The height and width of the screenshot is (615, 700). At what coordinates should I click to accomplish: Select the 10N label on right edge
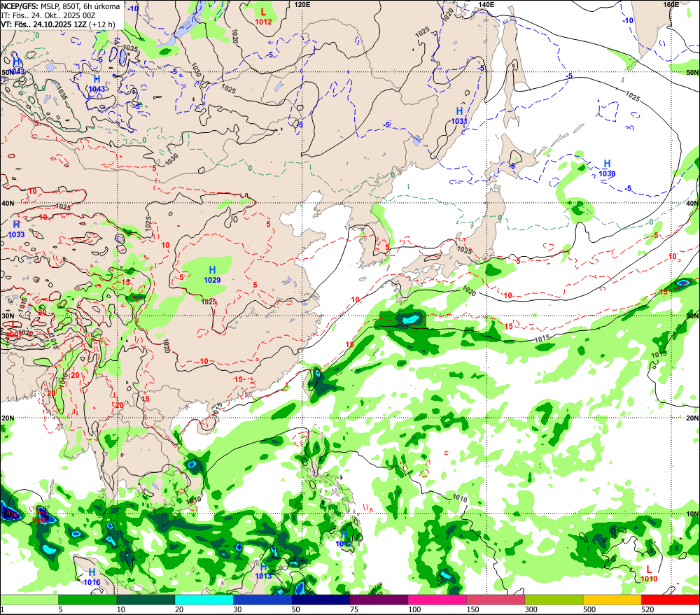coord(692,514)
